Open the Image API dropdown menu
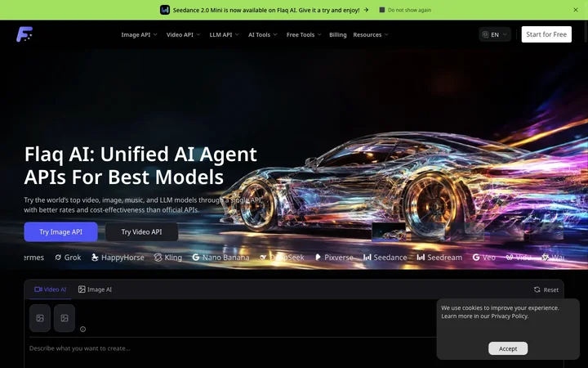The image size is (588, 368). (139, 34)
